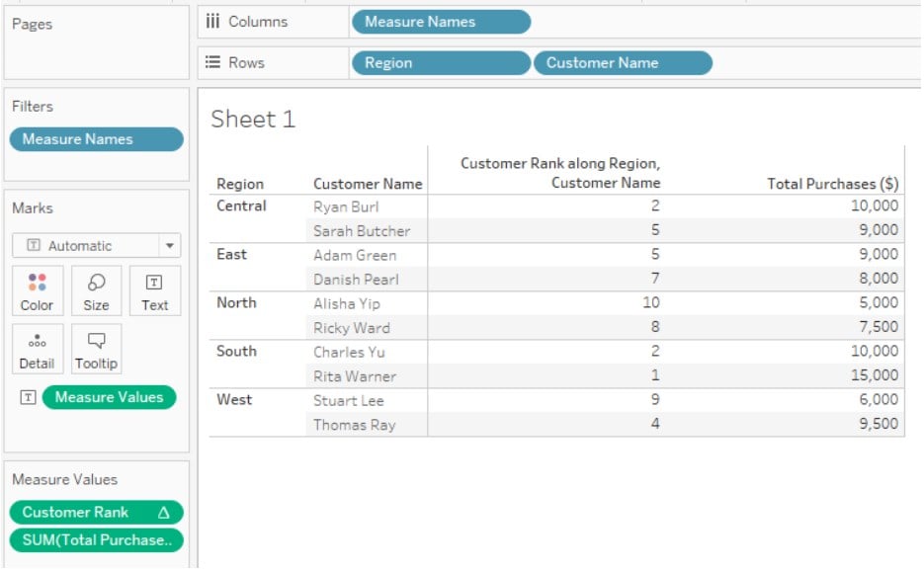Click the Marks card label

pyautogui.click(x=33, y=208)
